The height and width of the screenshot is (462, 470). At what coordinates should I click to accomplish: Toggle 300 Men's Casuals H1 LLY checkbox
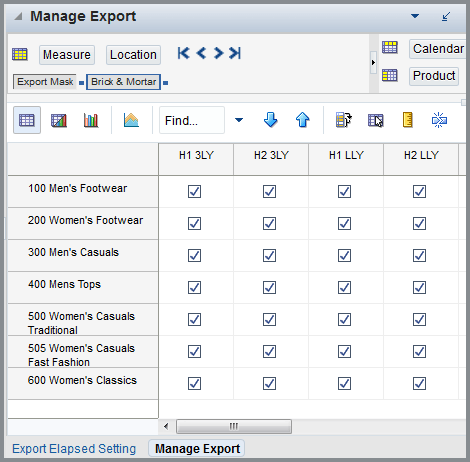(x=344, y=256)
